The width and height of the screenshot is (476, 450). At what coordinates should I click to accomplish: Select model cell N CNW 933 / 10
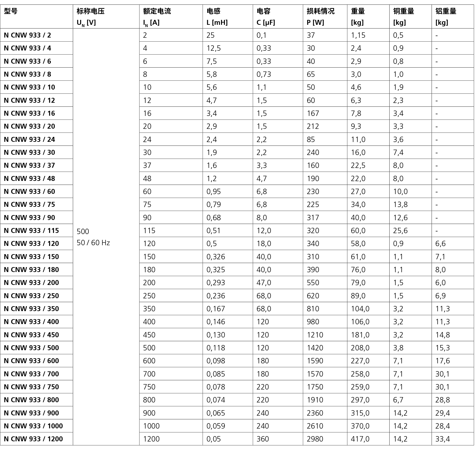tap(36, 87)
